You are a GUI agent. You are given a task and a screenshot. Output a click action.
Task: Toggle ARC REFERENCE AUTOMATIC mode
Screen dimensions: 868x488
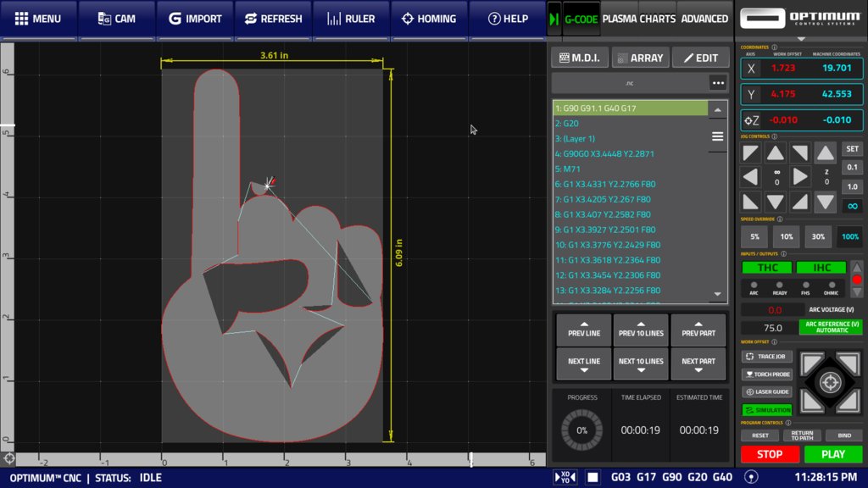(x=831, y=327)
